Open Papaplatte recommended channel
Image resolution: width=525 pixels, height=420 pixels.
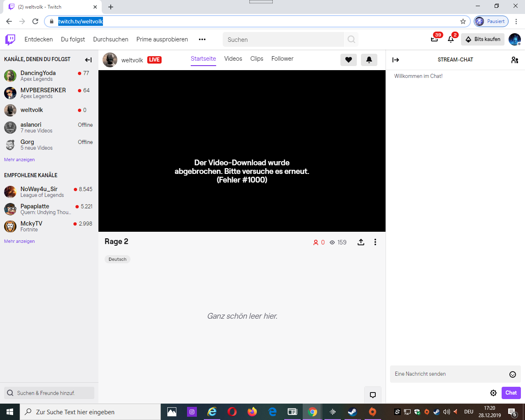[x=49, y=209]
